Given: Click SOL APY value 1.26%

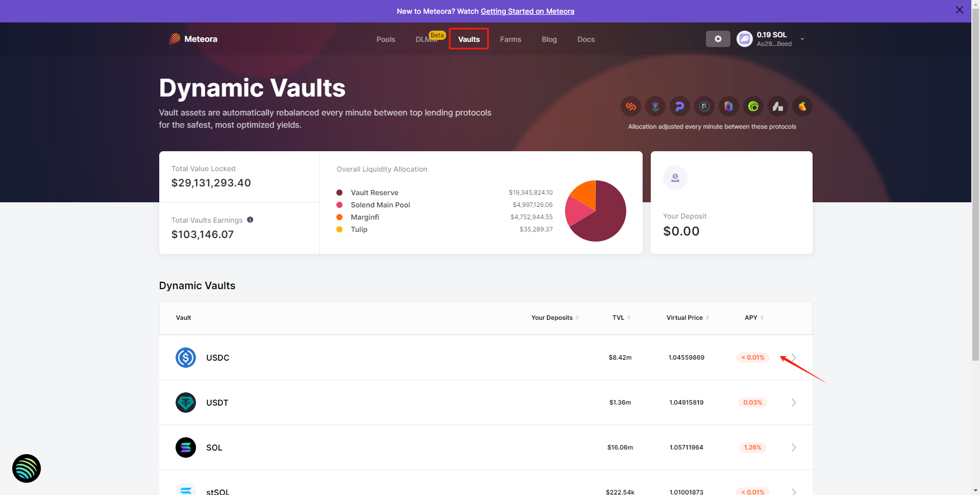Looking at the screenshot, I should pos(753,447).
